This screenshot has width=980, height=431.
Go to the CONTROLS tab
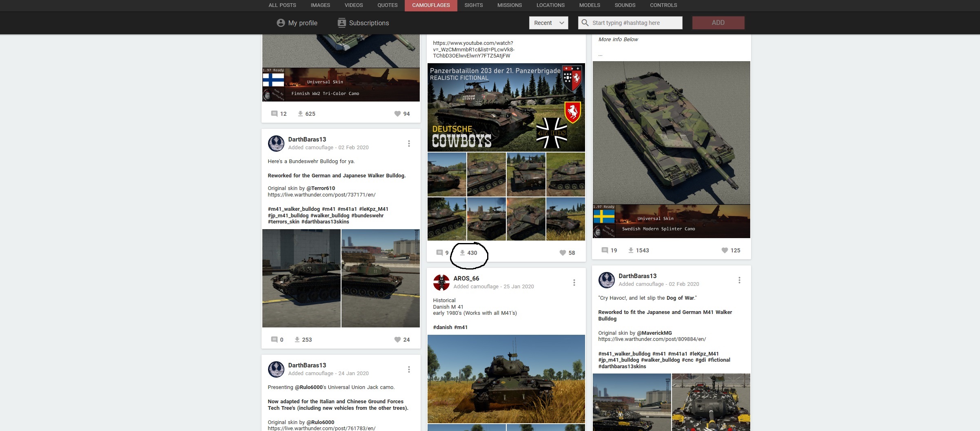pos(663,5)
